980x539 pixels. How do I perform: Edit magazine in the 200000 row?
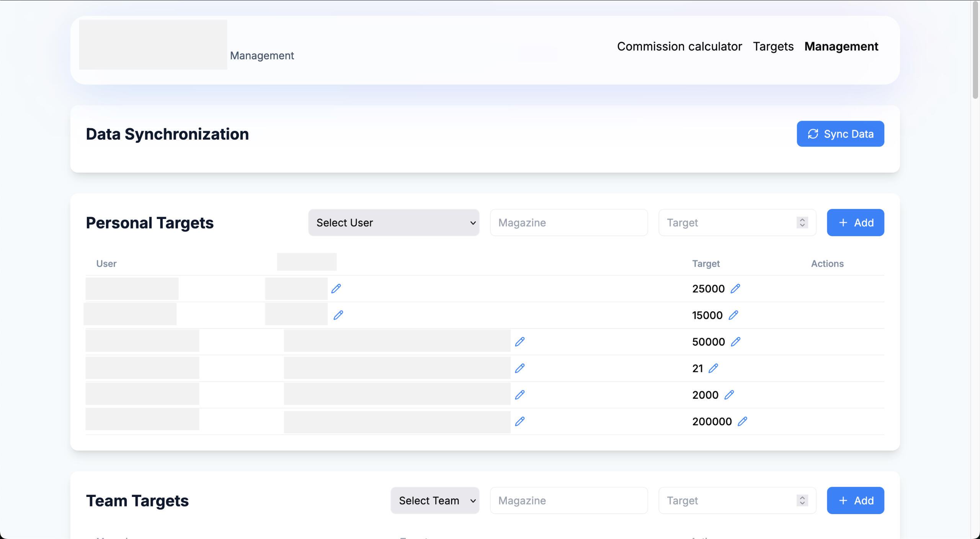point(519,421)
